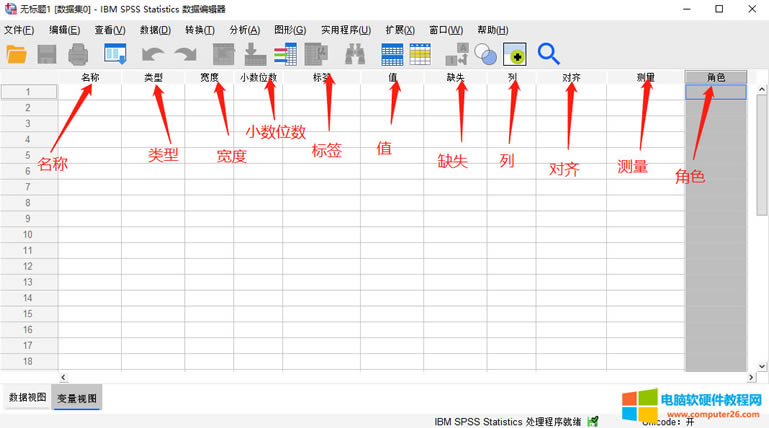Open the 图形(G) menu
The image size is (769, 428).
point(289,30)
